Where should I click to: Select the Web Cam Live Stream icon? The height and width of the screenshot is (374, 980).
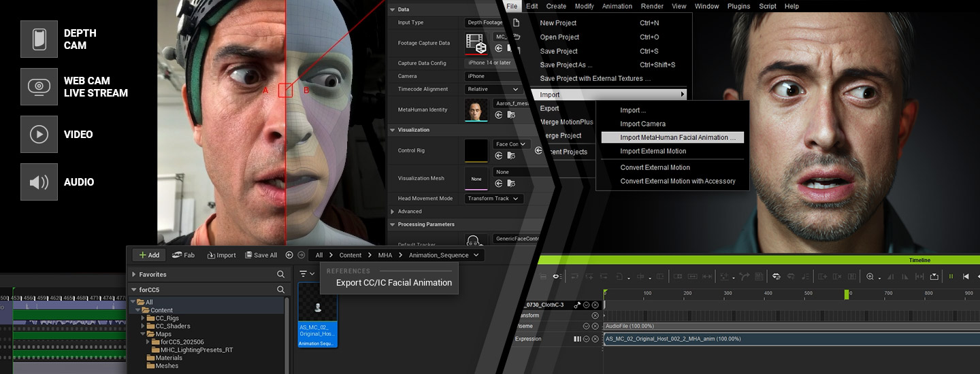click(x=39, y=86)
